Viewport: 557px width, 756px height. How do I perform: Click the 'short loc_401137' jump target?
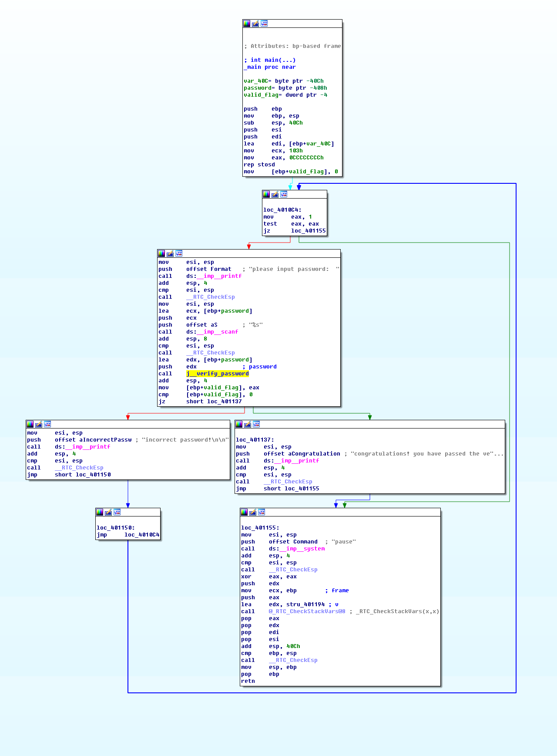click(x=214, y=402)
